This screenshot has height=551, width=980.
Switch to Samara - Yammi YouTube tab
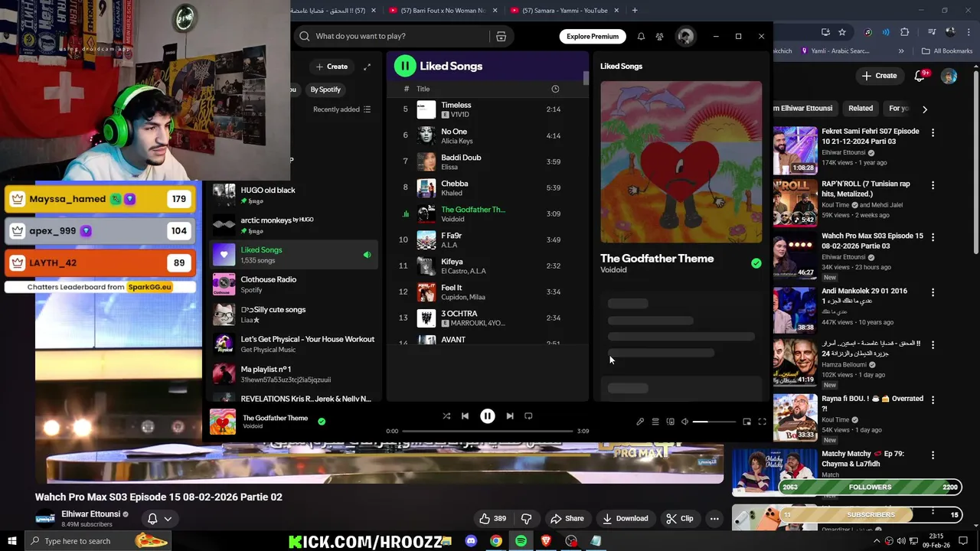(x=565, y=10)
